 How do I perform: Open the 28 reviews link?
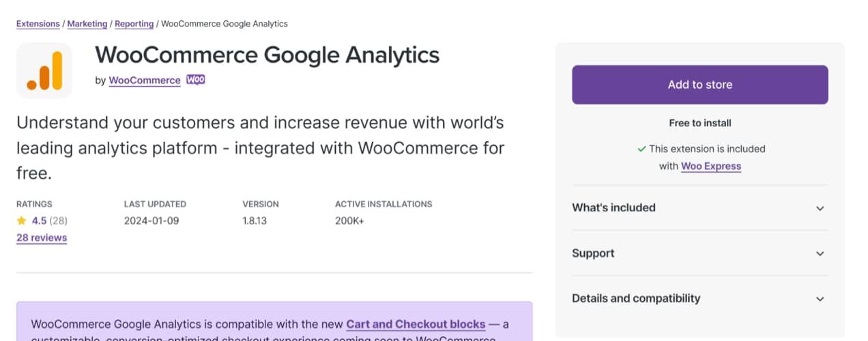[x=42, y=238]
